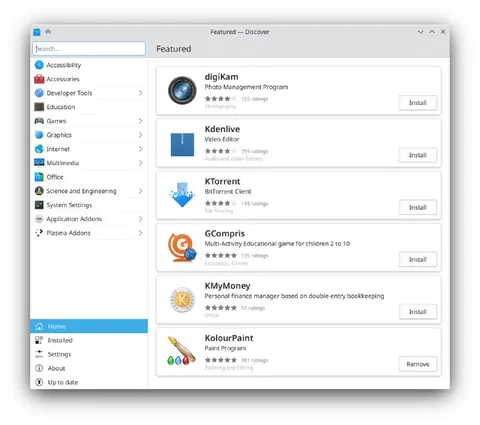Click the Up to date arrow icon

[39, 382]
